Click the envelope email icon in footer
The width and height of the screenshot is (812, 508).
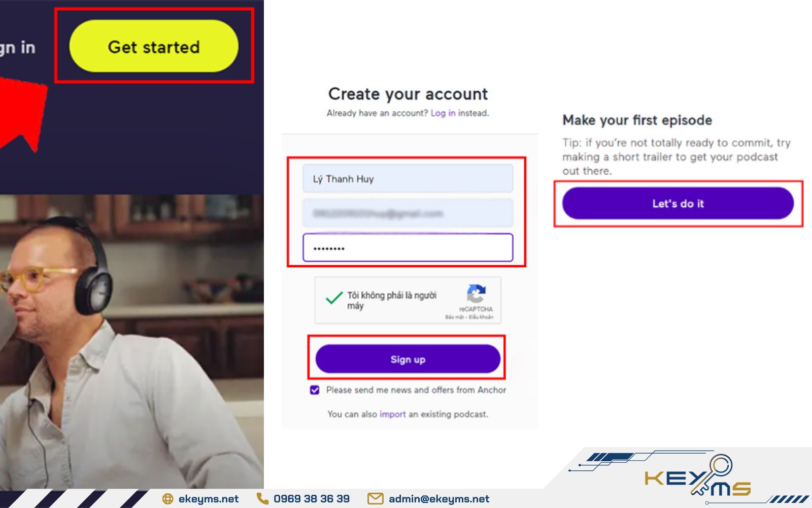click(x=375, y=499)
